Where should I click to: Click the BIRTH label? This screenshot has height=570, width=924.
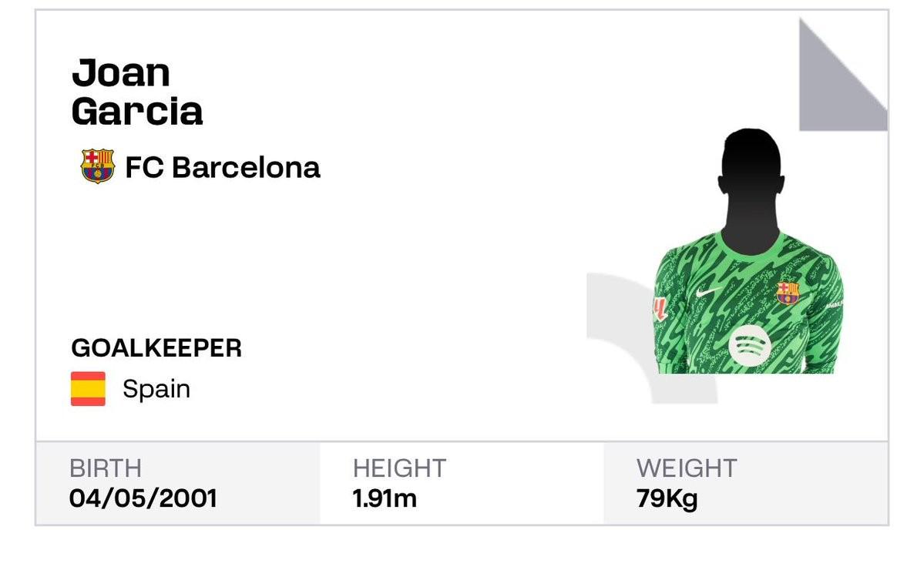click(106, 468)
